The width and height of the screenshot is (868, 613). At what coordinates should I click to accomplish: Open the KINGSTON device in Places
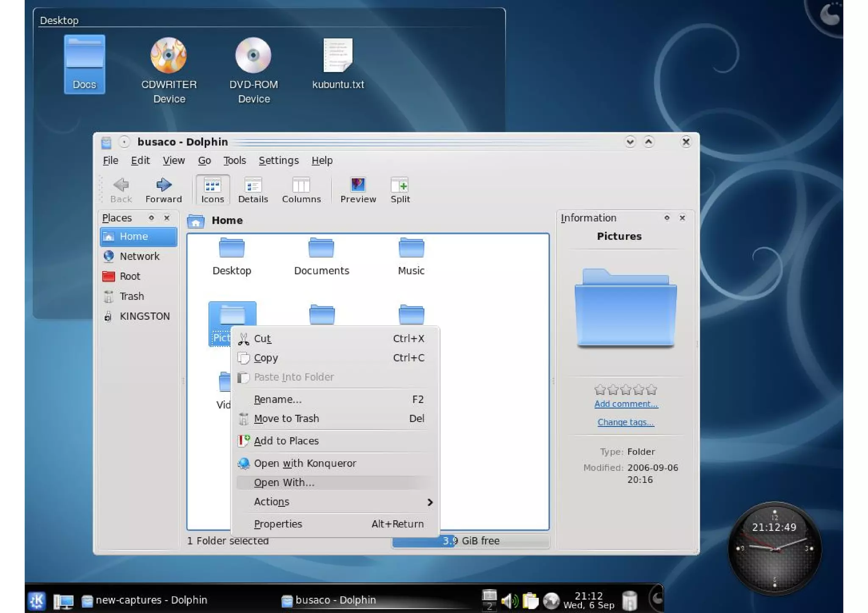(x=144, y=316)
